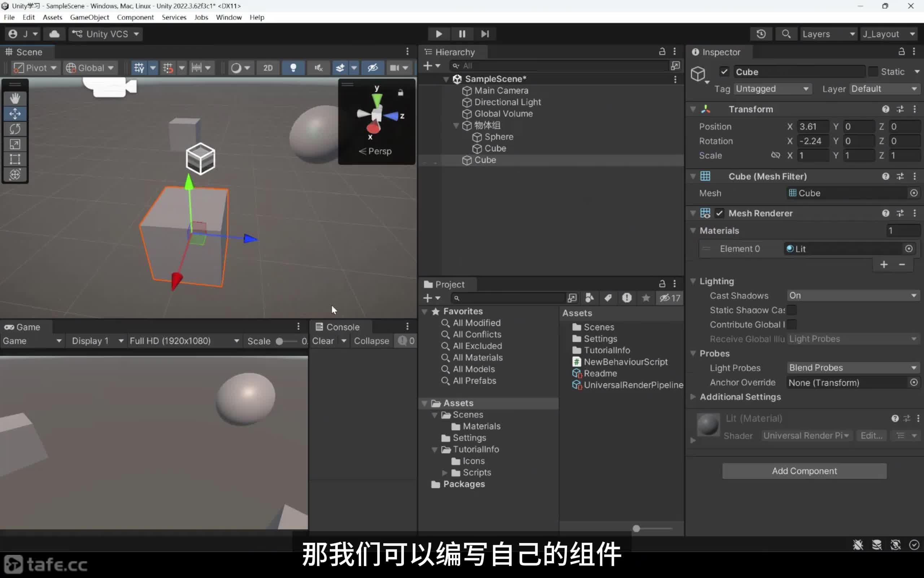The width and height of the screenshot is (924, 578).
Task: Toggle Scene audio mute
Action: tap(318, 68)
